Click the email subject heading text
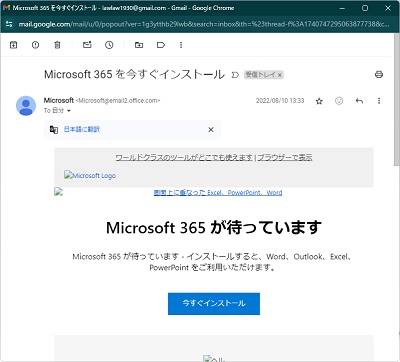Screen dimensions: 400x362 (134, 74)
